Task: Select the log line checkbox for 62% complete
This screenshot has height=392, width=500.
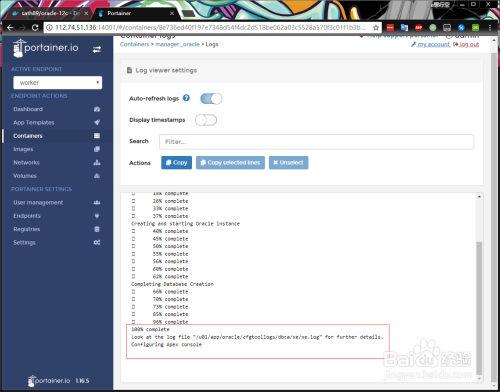Action: pyautogui.click(x=133, y=277)
